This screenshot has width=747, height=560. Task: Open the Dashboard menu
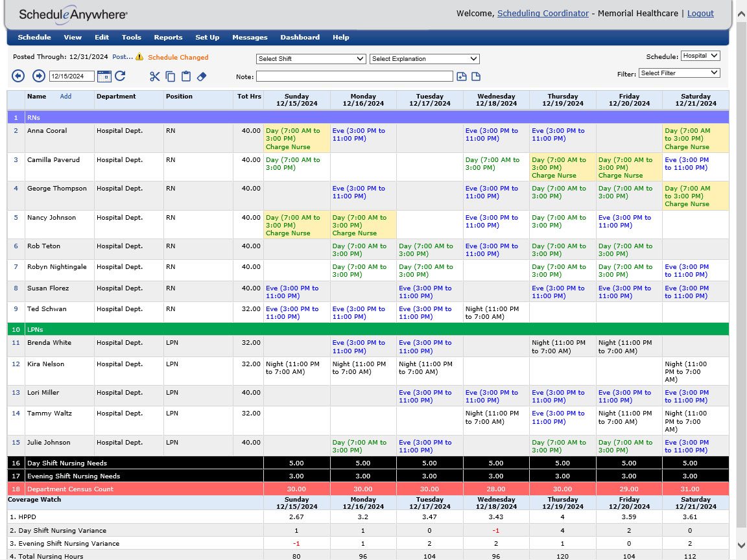(300, 38)
